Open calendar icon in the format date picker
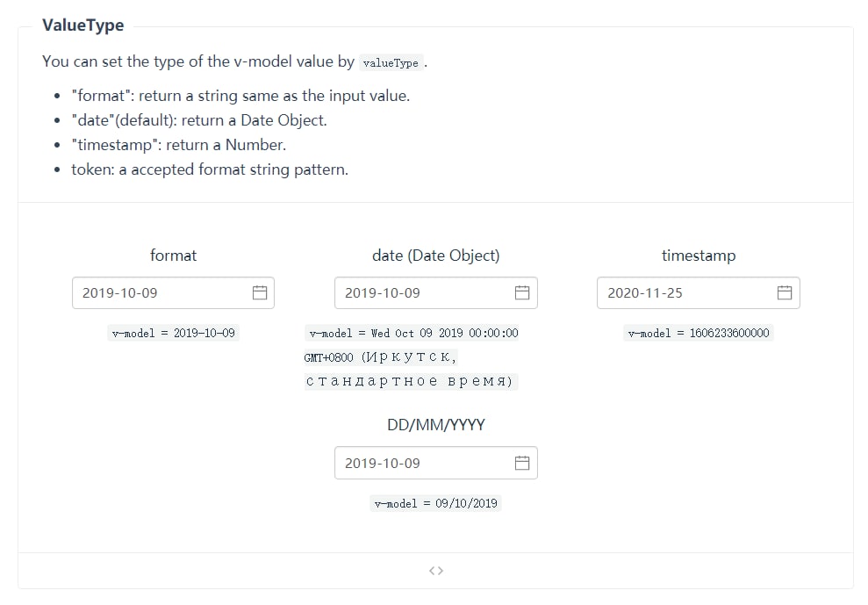 pos(260,292)
